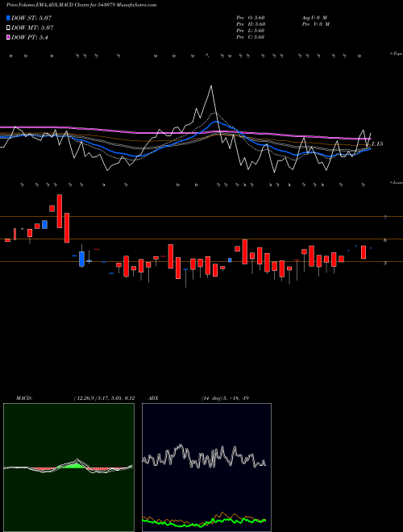Open the dark blue ADX indicator chart
The image size is (403, 532).
(206, 468)
